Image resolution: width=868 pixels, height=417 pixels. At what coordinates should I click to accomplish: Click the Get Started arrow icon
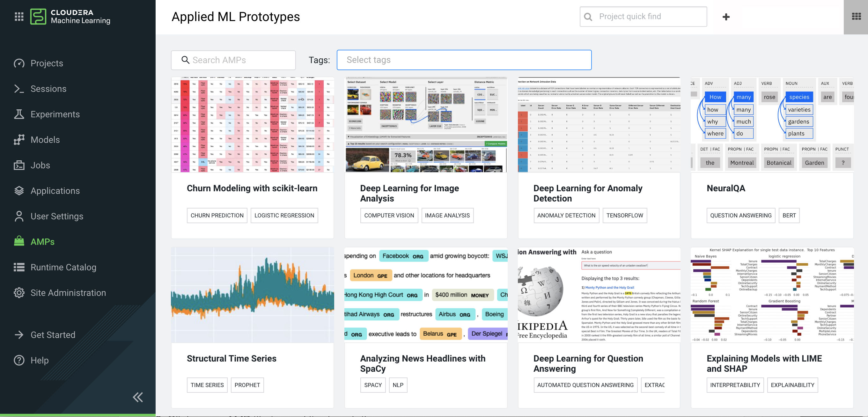[x=19, y=334]
